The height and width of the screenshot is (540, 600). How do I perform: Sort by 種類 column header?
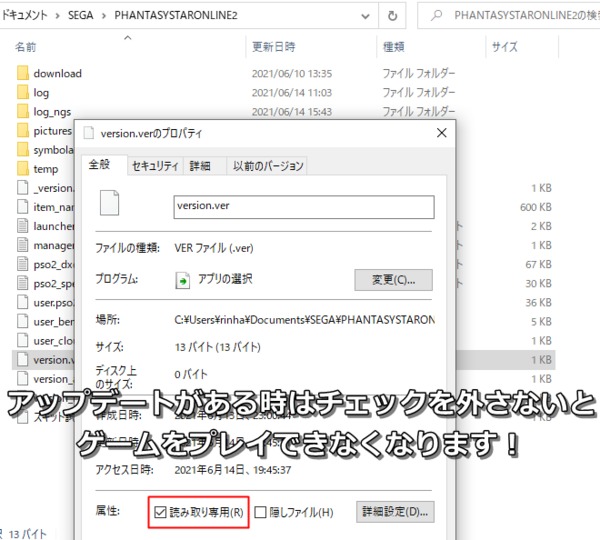pos(394,47)
